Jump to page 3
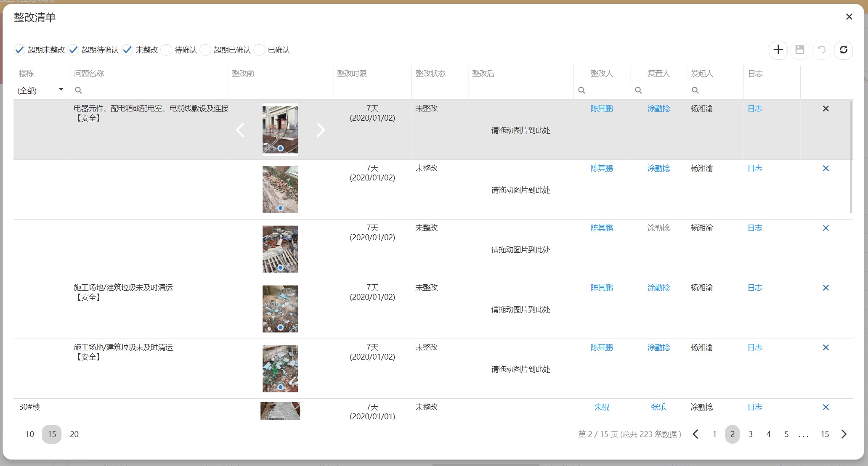 pyautogui.click(x=750, y=434)
